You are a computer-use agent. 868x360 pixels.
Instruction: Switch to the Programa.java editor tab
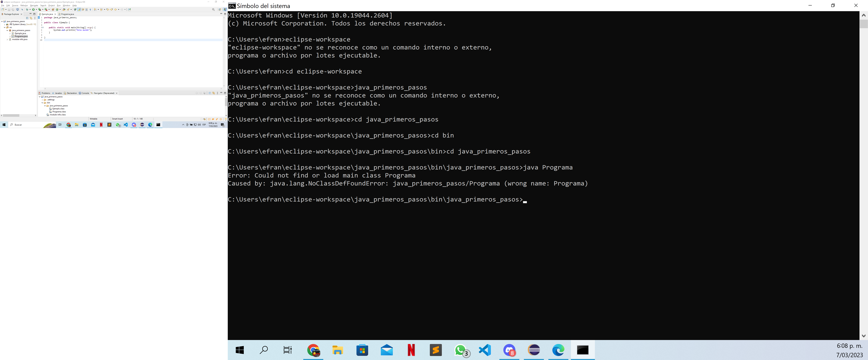click(66, 14)
